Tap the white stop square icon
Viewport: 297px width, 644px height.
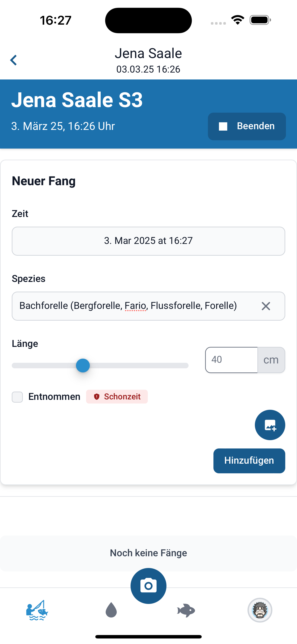223,126
